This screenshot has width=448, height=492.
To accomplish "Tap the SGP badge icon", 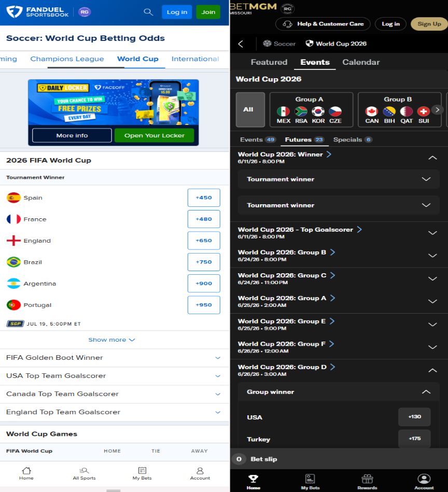I will click(16, 324).
